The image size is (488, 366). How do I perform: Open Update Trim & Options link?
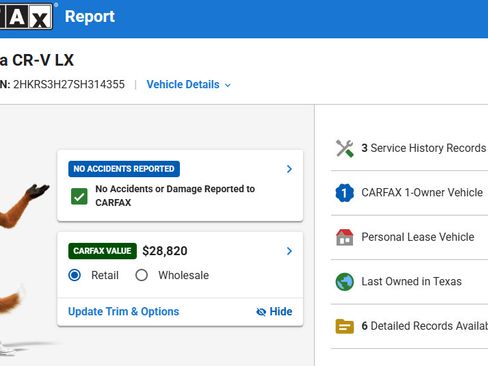click(124, 312)
